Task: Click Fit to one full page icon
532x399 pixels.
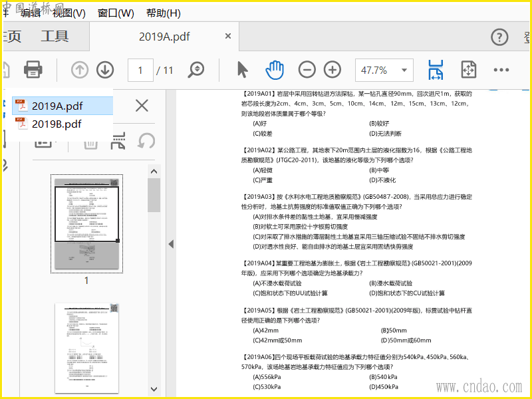Action: pyautogui.click(x=469, y=70)
